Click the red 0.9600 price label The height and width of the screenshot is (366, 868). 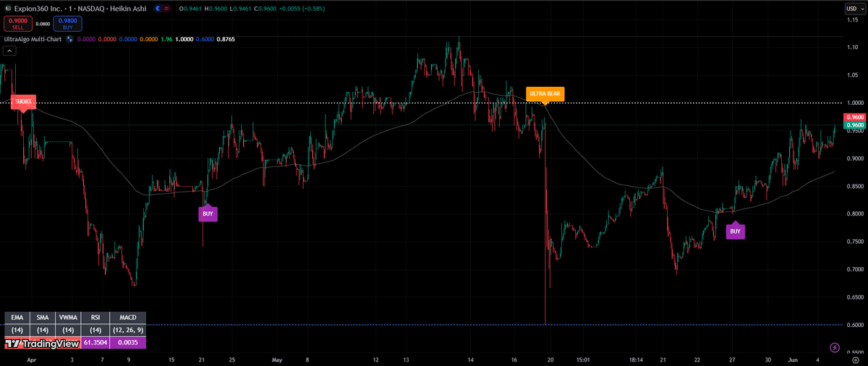tap(856, 116)
